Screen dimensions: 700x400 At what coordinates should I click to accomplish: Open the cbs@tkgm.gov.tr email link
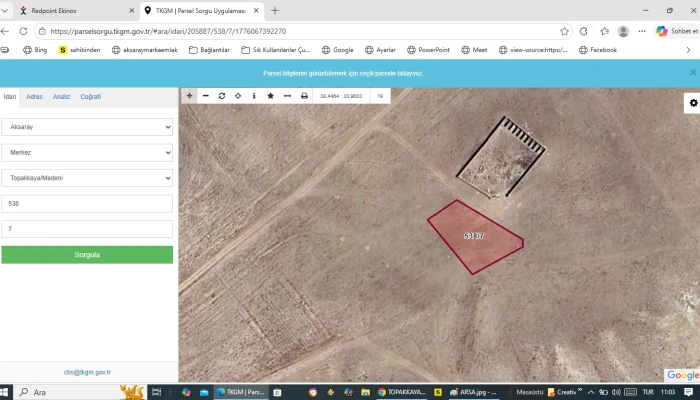pyautogui.click(x=87, y=372)
